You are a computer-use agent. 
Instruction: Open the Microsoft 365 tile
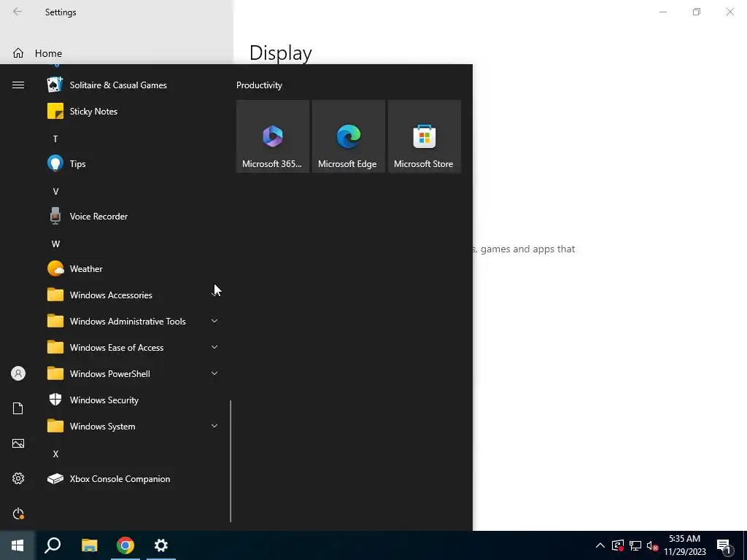tap(273, 136)
